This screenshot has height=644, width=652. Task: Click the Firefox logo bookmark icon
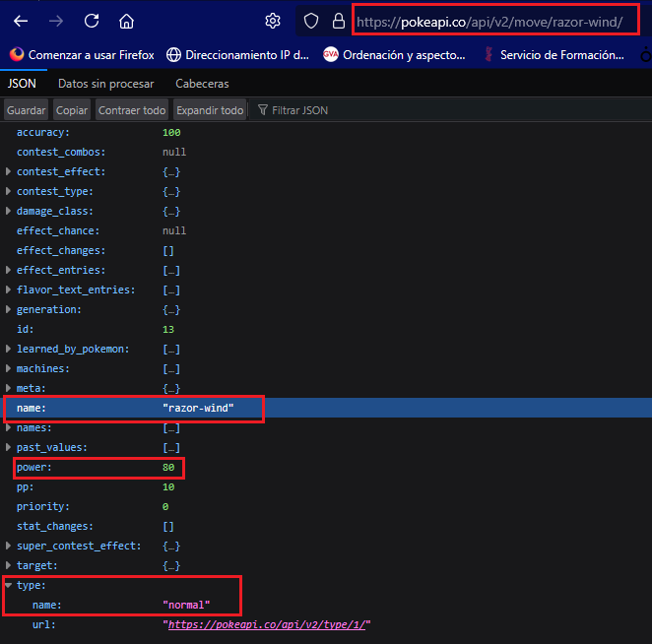[17, 54]
